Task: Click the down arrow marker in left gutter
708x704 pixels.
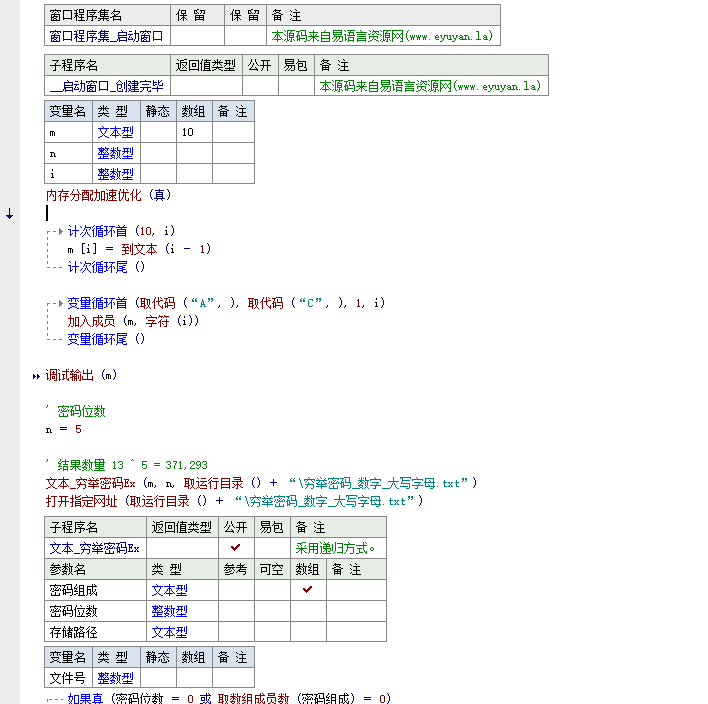Action: click(9, 214)
